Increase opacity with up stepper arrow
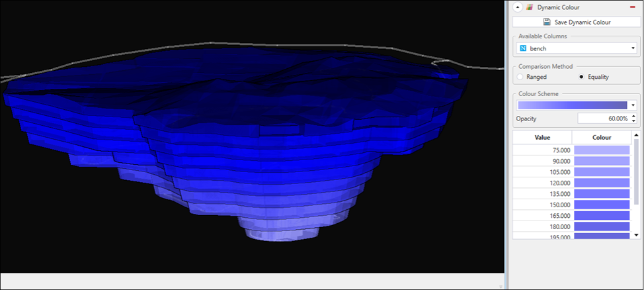The image size is (644, 290). [x=633, y=116]
